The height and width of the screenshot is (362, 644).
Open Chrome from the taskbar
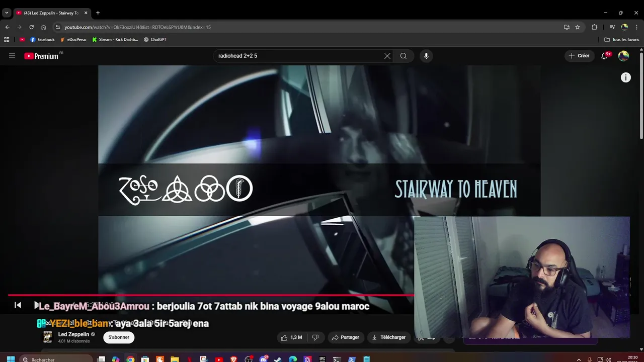[130, 359]
